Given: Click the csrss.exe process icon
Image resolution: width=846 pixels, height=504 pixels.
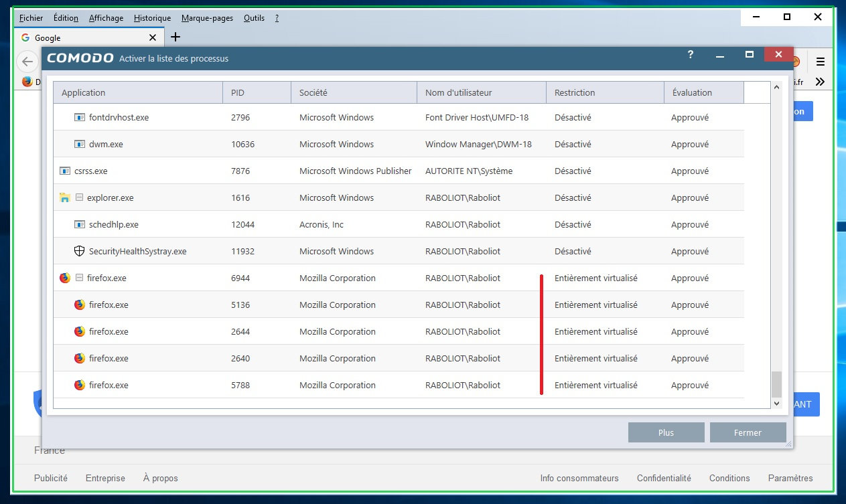Looking at the screenshot, I should [65, 171].
